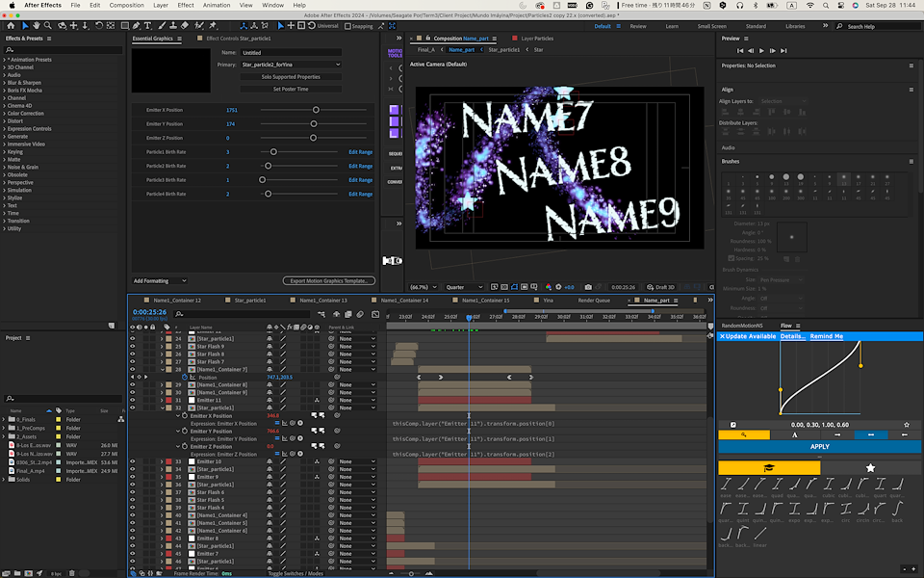
Task: Open the Primary composition dropdown
Action: [x=290, y=65]
